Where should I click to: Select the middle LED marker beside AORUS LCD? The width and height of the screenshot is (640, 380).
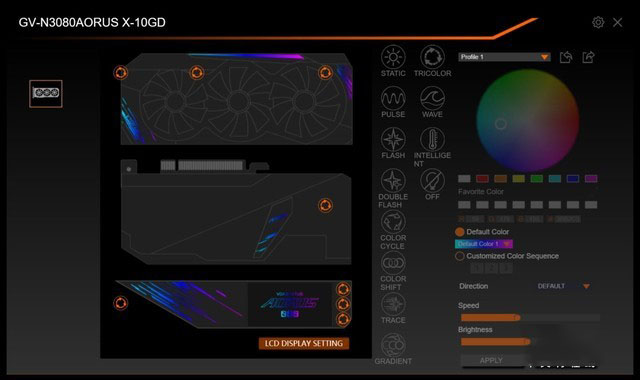click(x=343, y=304)
